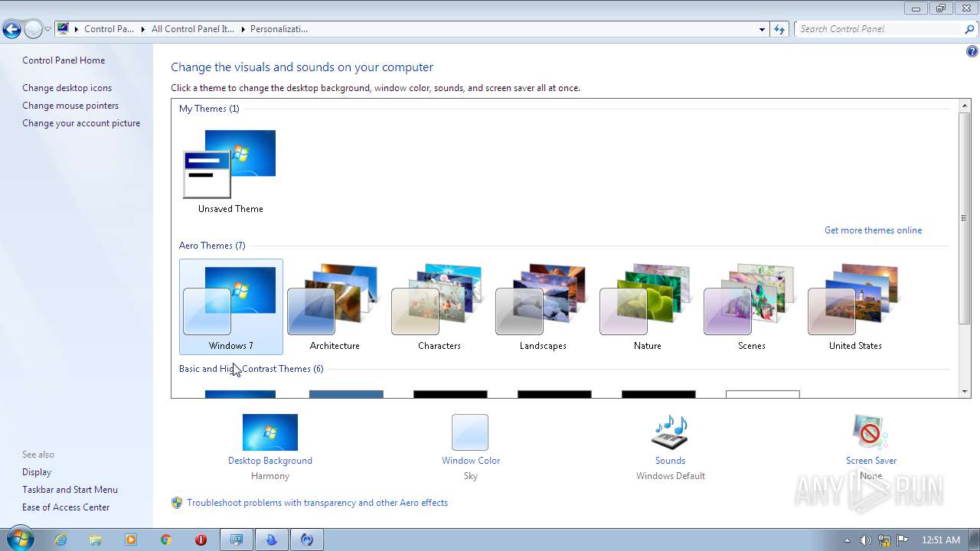980x551 pixels.
Task: Open Change mouse pointers
Action: [x=70, y=106]
